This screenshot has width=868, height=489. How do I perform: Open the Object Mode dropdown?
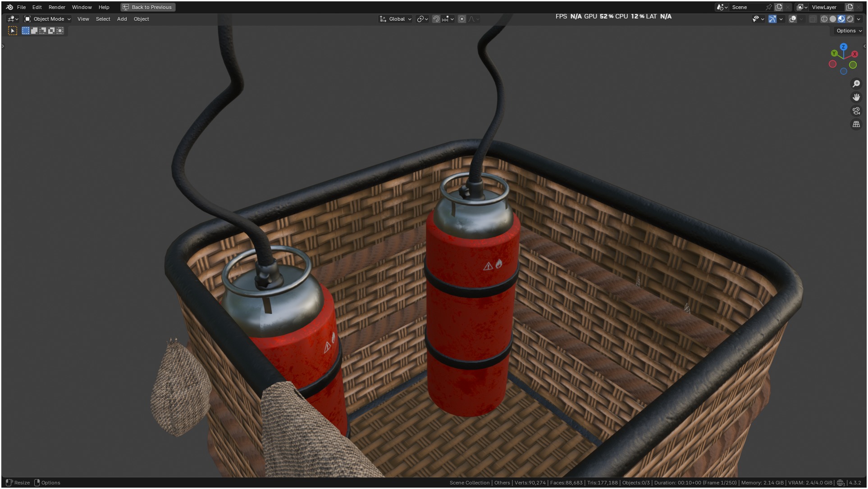[47, 19]
